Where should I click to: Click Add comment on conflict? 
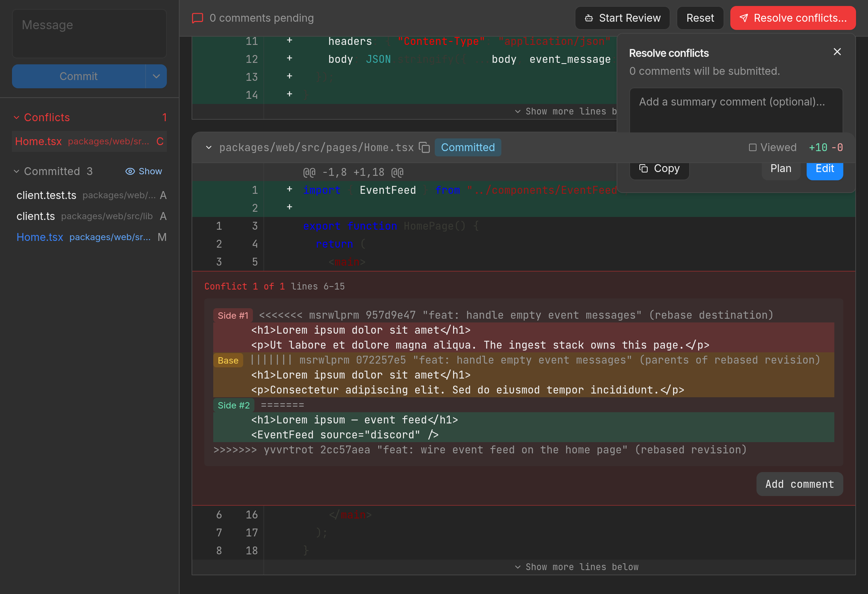[x=800, y=484]
